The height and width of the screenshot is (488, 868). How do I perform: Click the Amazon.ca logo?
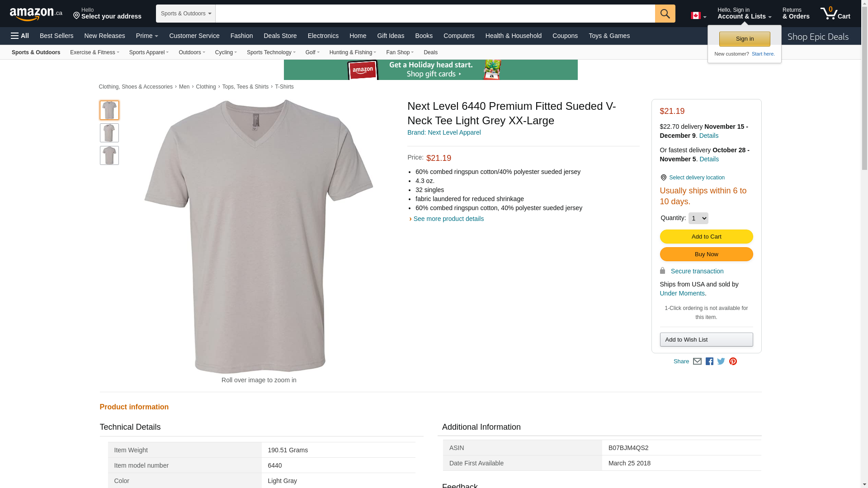36,14
